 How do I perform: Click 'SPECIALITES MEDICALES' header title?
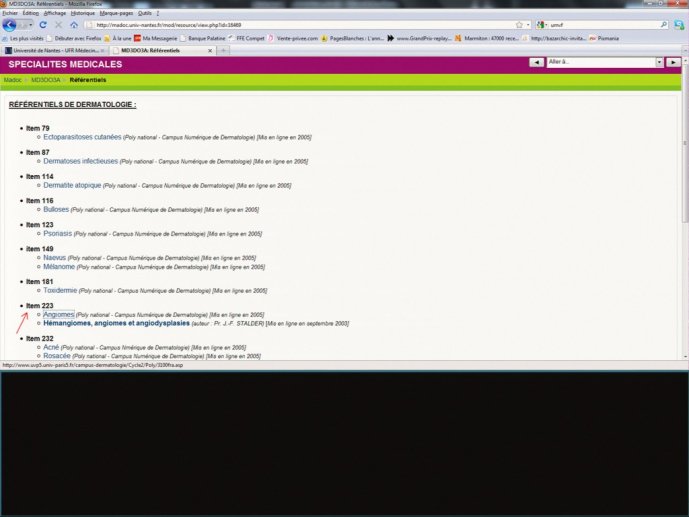pyautogui.click(x=65, y=65)
